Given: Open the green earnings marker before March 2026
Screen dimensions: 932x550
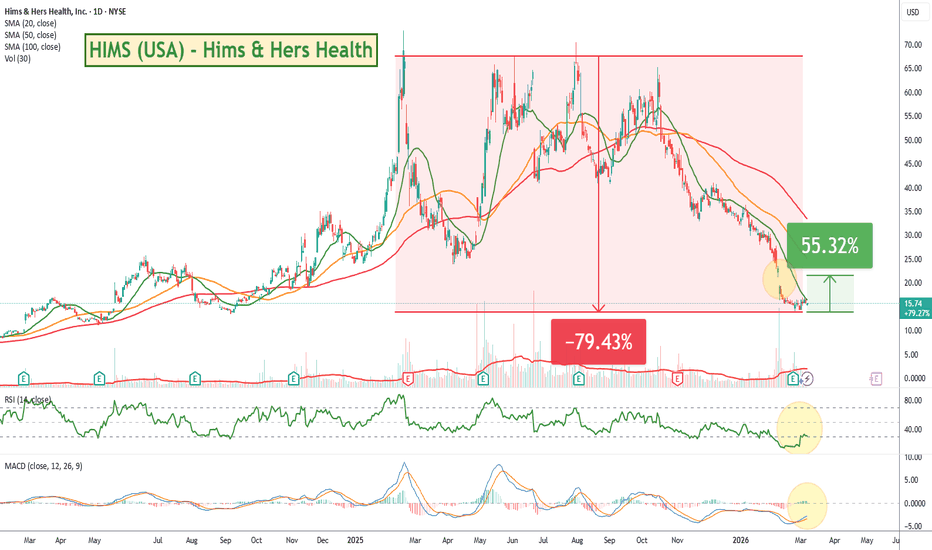Looking at the screenshot, I should click(793, 378).
